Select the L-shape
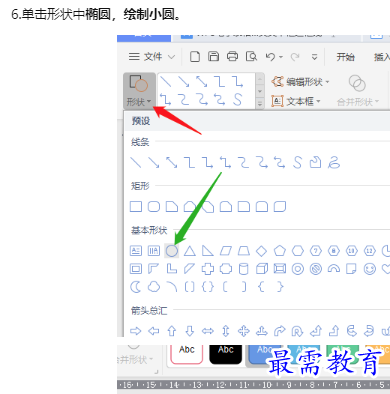The image size is (390, 394). click(x=172, y=269)
